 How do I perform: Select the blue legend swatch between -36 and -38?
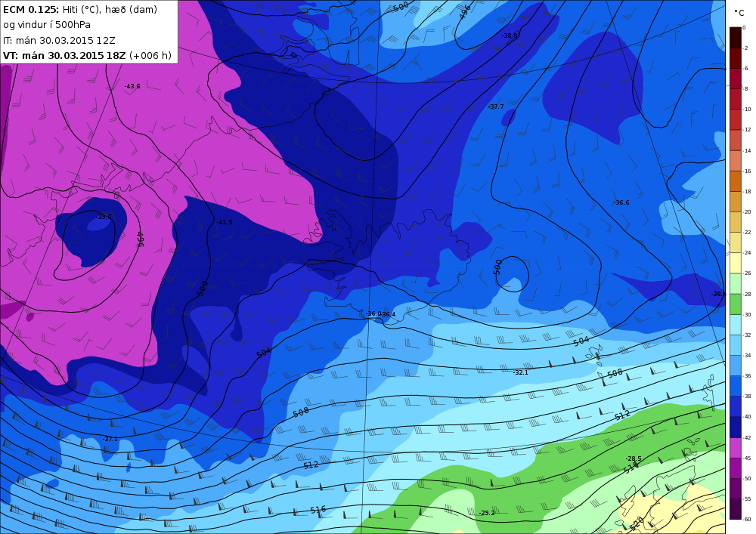[x=736, y=386]
